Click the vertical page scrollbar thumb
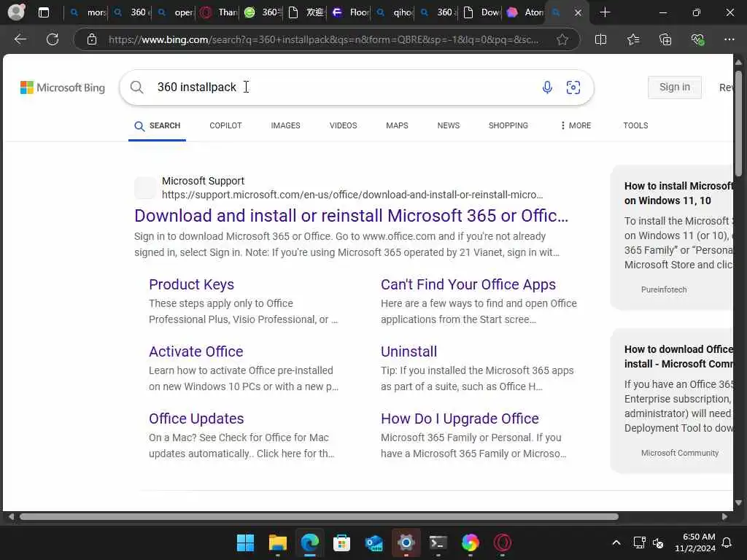This screenshot has width=747, height=560. (x=738, y=123)
